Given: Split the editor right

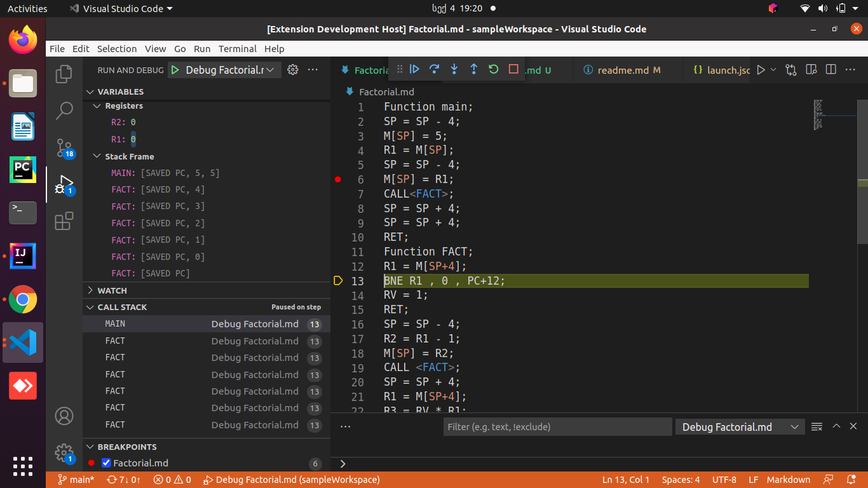Looking at the screenshot, I should coord(831,70).
